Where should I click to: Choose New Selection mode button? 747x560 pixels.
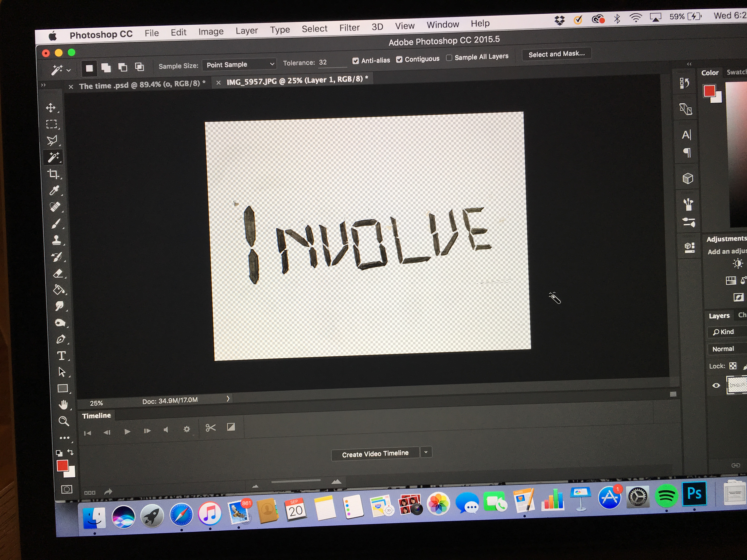point(89,68)
